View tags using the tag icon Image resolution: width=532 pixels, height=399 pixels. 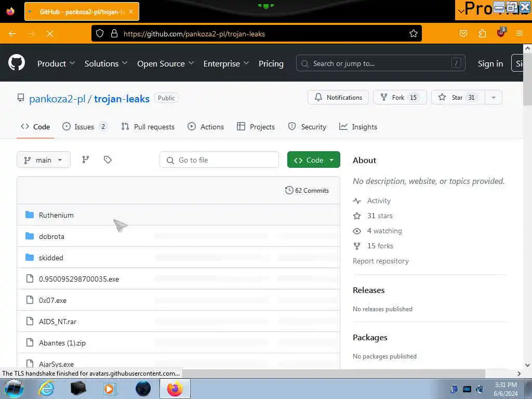click(108, 159)
